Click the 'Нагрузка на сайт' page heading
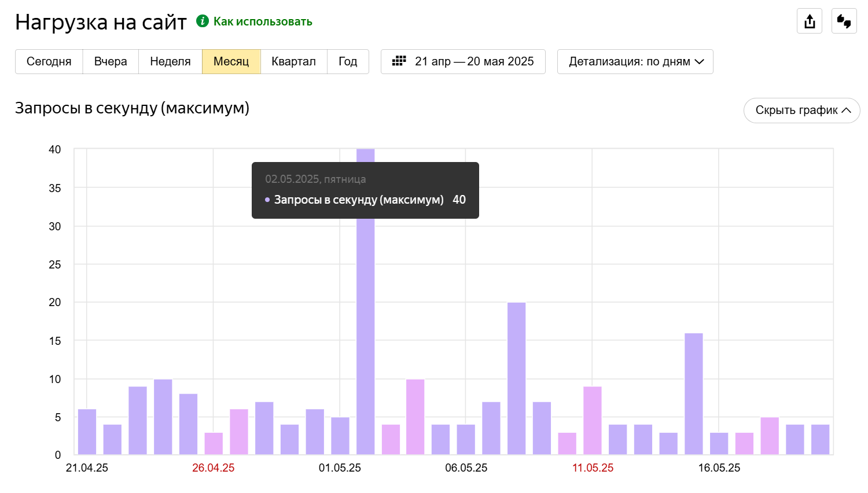 click(x=101, y=22)
